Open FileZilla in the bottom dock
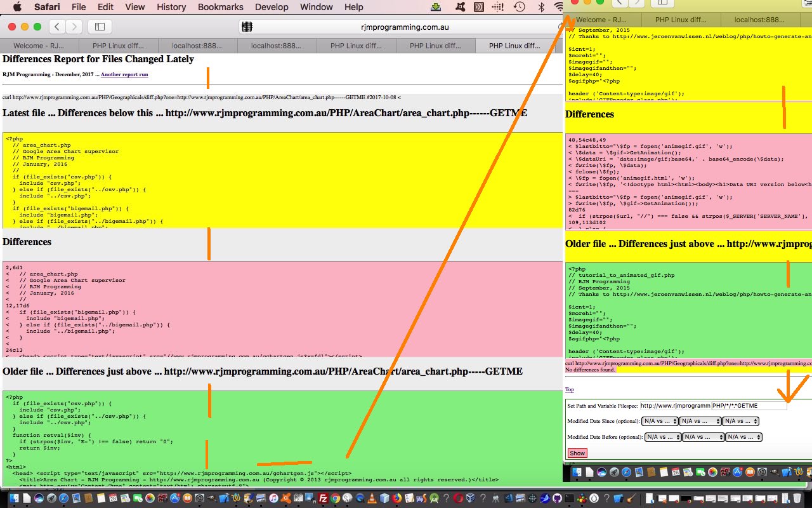This screenshot has width=812, height=508. pos(323,498)
